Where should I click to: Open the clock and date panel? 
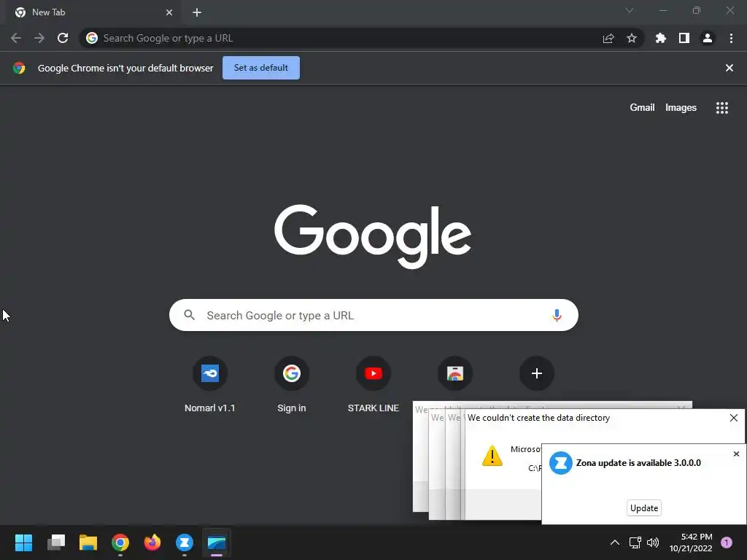[691, 542]
